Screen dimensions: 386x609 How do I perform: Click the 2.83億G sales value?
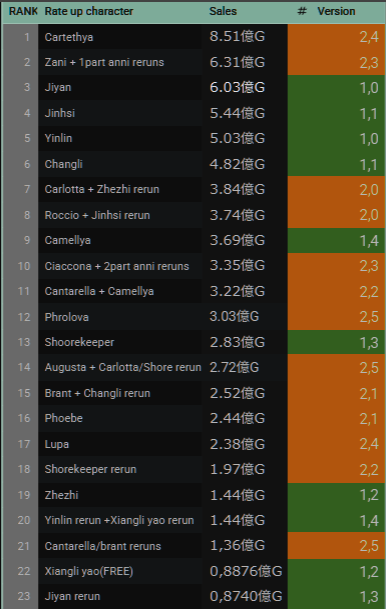click(x=237, y=342)
